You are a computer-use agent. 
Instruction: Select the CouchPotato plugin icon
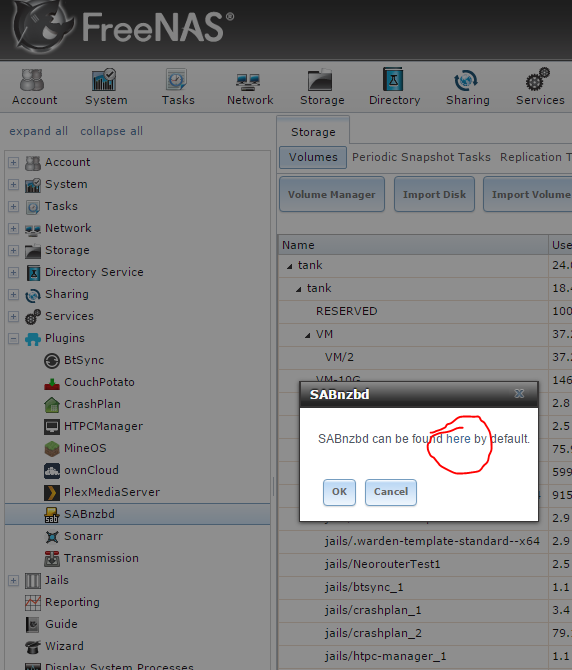point(52,383)
